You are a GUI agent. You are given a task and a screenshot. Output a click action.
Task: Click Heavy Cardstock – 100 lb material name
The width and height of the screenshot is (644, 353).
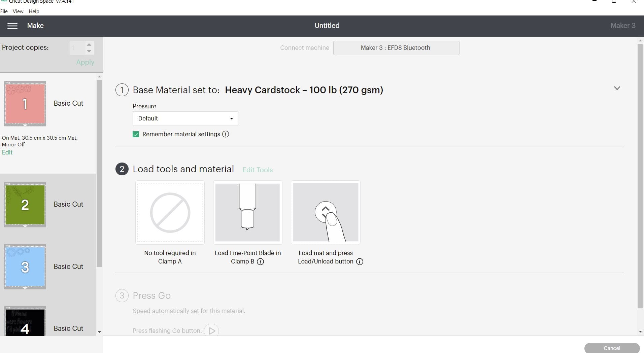coord(304,90)
